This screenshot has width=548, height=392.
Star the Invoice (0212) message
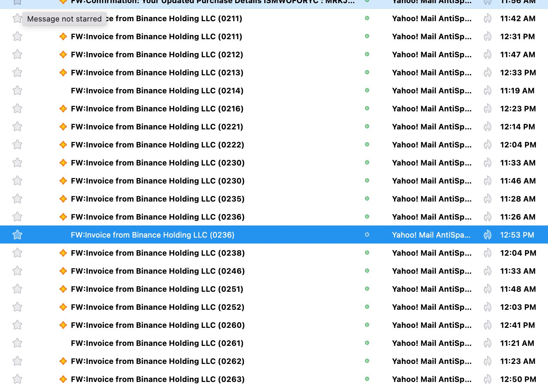[x=17, y=54]
